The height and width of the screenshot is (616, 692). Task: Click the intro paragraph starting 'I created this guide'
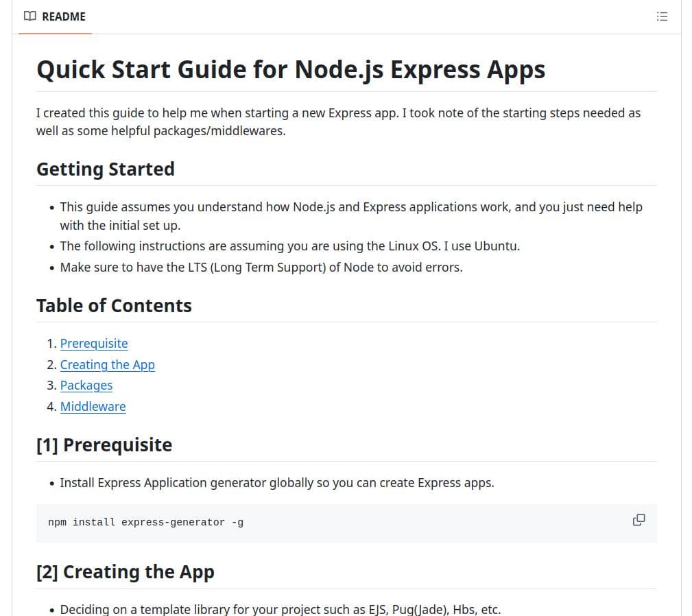pyautogui.click(x=338, y=121)
